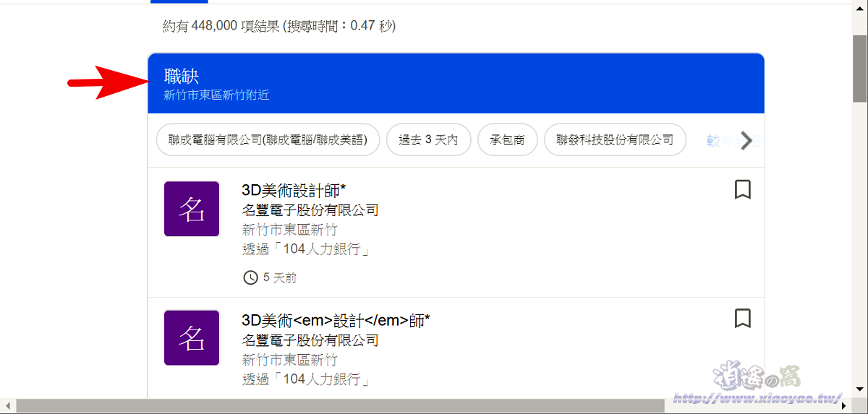Filter by 聯發科技股份有限公司

[615, 140]
